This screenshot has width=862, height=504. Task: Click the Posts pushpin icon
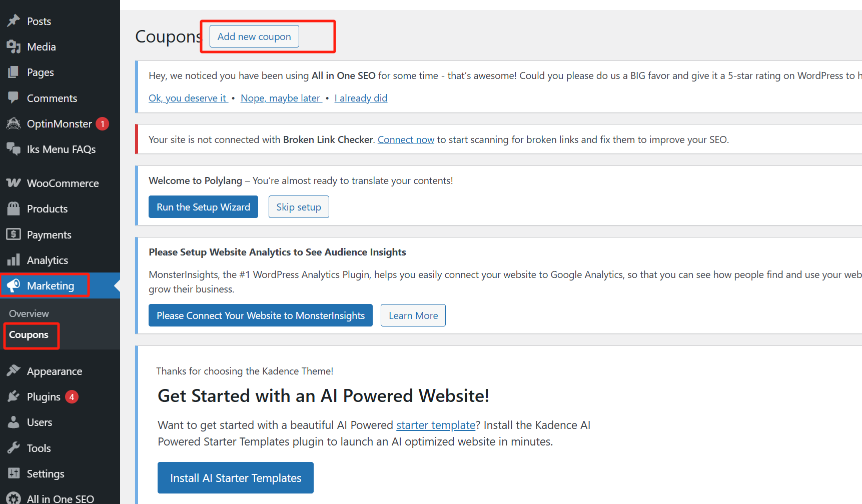[x=14, y=20]
